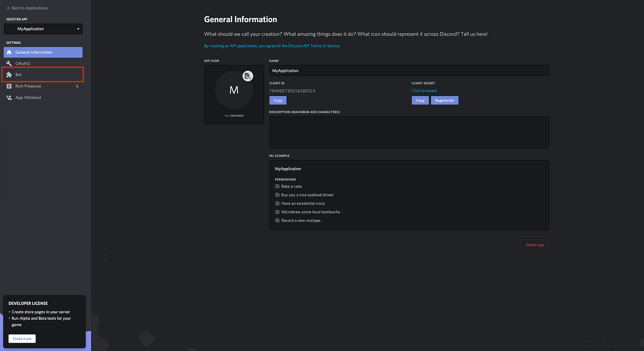Click Regenerate client secret button
The height and width of the screenshot is (351, 644).
point(444,100)
